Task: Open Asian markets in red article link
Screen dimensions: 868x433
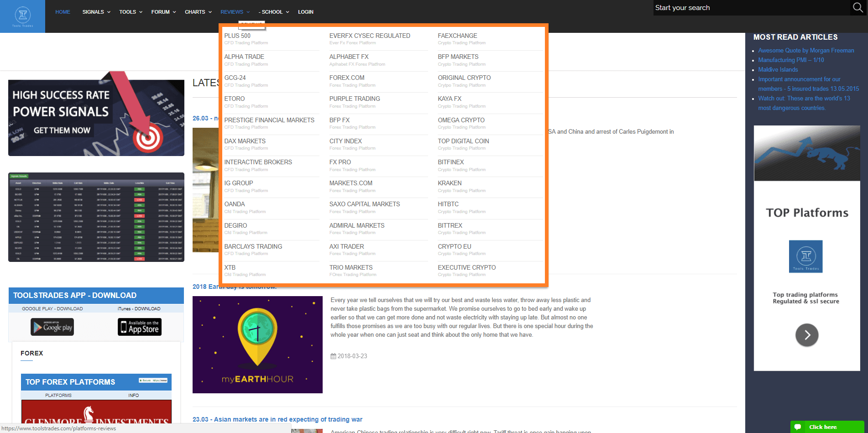Action: pyautogui.click(x=277, y=419)
